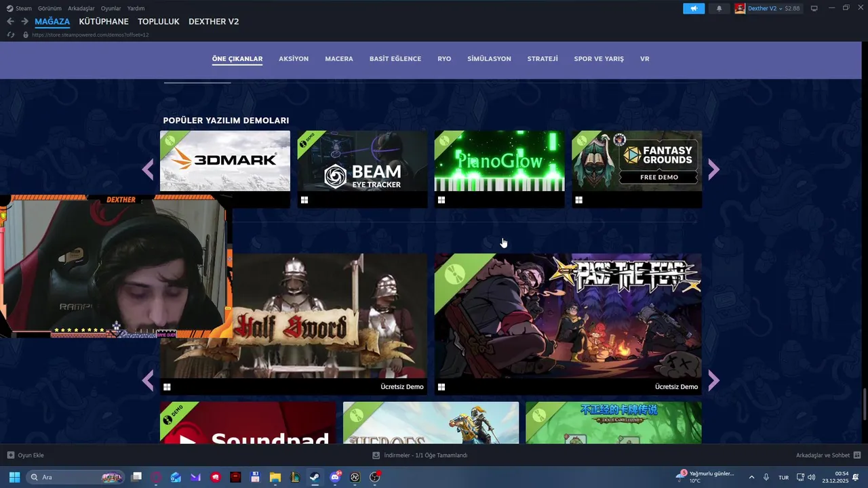Image resolution: width=868 pixels, height=488 pixels.
Task: Click Windows icon under Fantasy Grounds
Action: 578,200
